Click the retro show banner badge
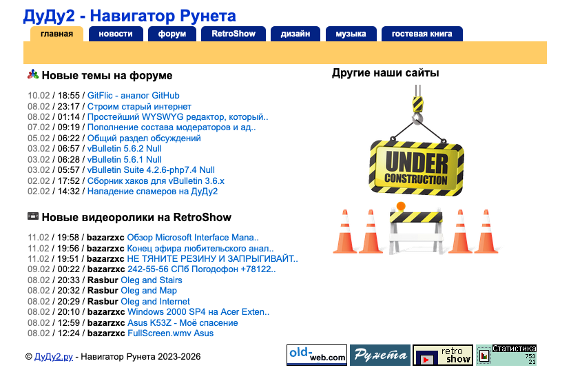571x392 pixels. 443,355
